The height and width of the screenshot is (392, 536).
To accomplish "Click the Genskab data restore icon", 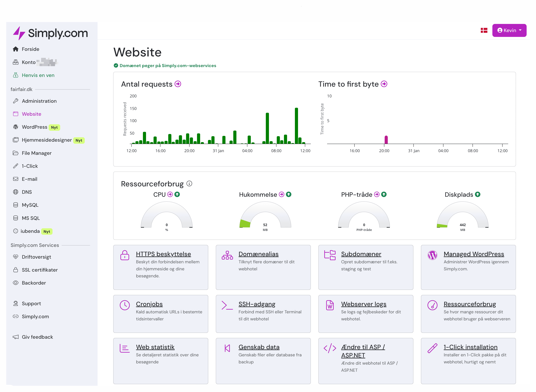I will (x=227, y=348).
